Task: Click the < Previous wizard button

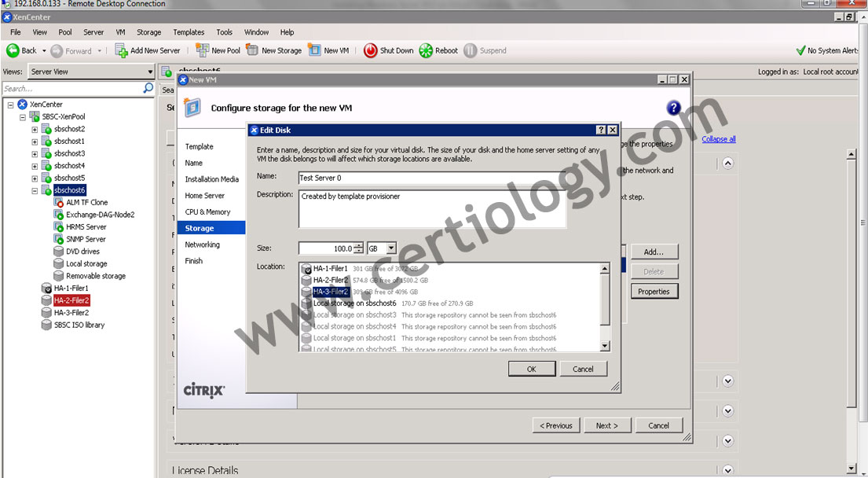Action: (556, 425)
